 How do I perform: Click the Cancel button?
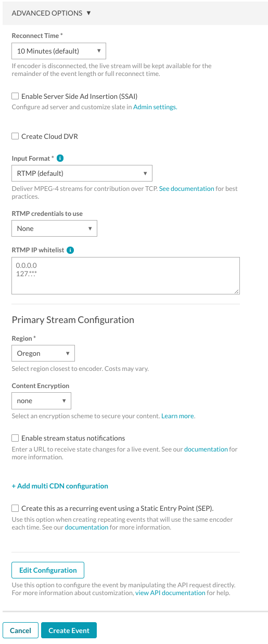[x=20, y=630]
